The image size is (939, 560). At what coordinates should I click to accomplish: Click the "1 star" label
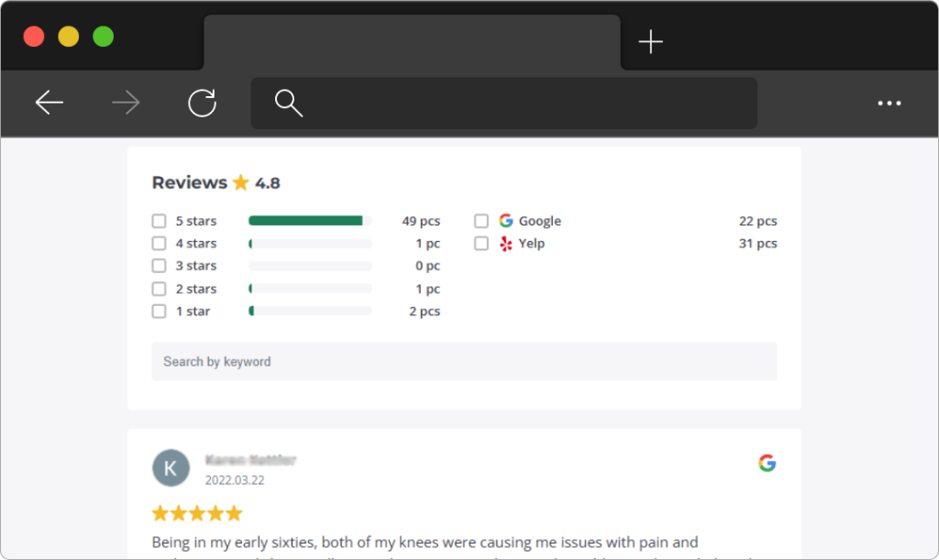[193, 311]
